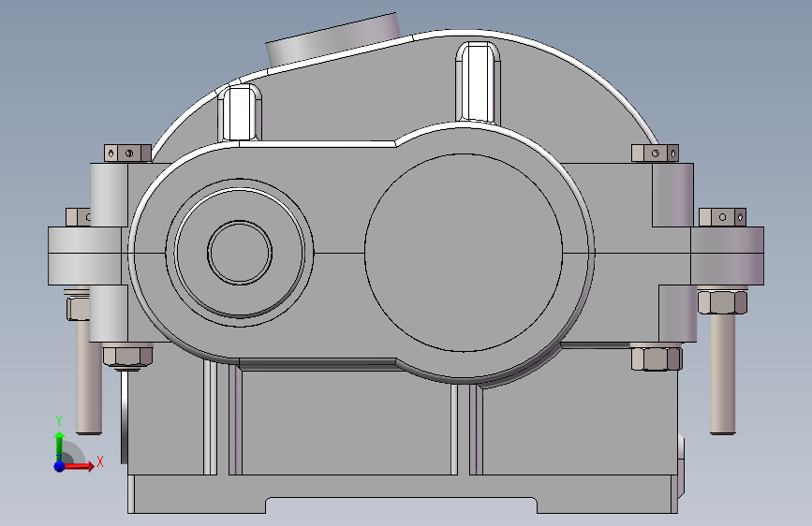Image resolution: width=812 pixels, height=526 pixels.
Task: Click the red X axis arrow of triad
Action: [x=80, y=466]
